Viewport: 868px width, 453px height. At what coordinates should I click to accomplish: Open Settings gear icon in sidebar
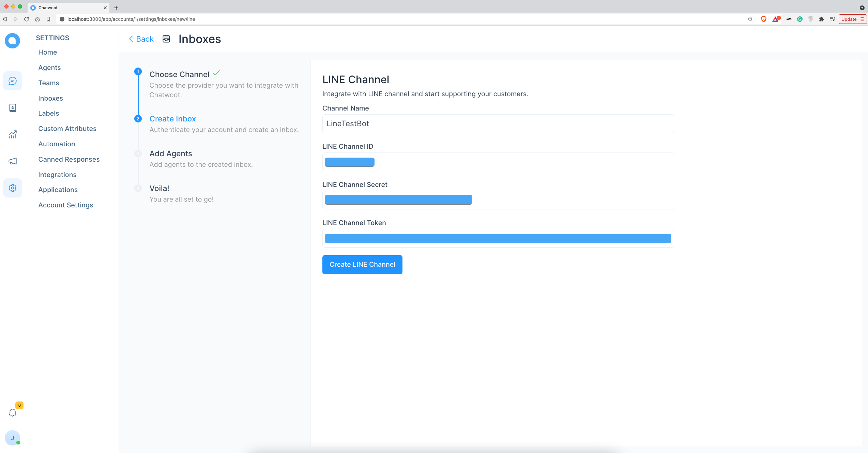coord(13,188)
